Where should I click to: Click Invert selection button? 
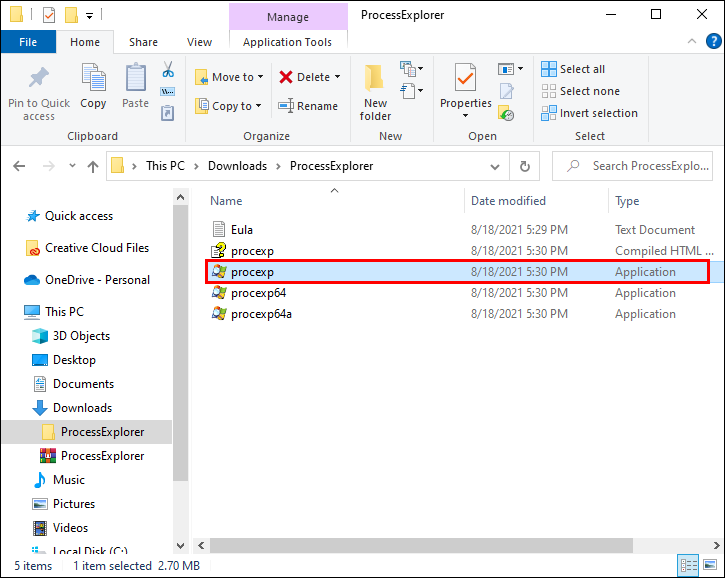[x=589, y=113]
